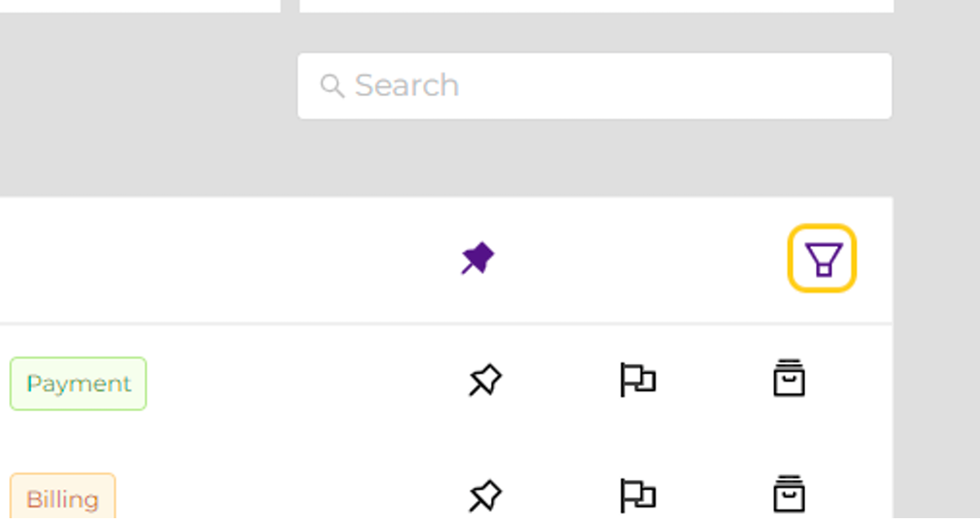This screenshot has width=980, height=519.
Task: Flag the Billing row item
Action: (637, 495)
